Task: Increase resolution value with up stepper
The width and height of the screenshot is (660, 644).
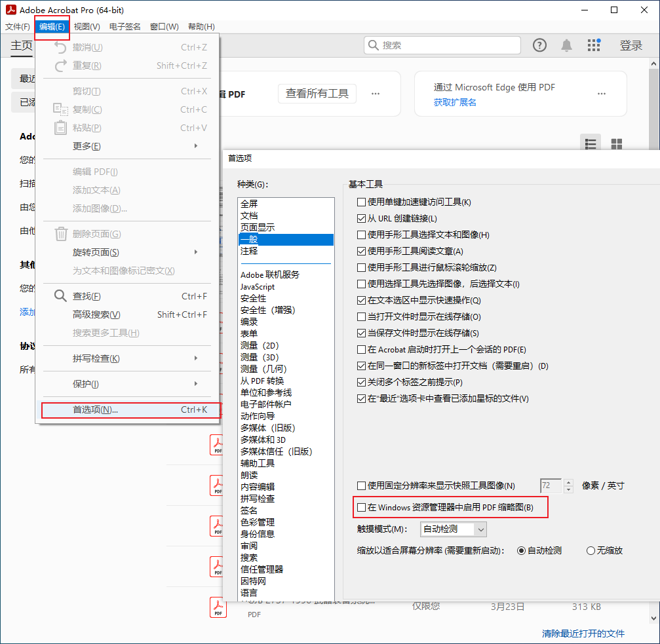Action: pyautogui.click(x=568, y=482)
